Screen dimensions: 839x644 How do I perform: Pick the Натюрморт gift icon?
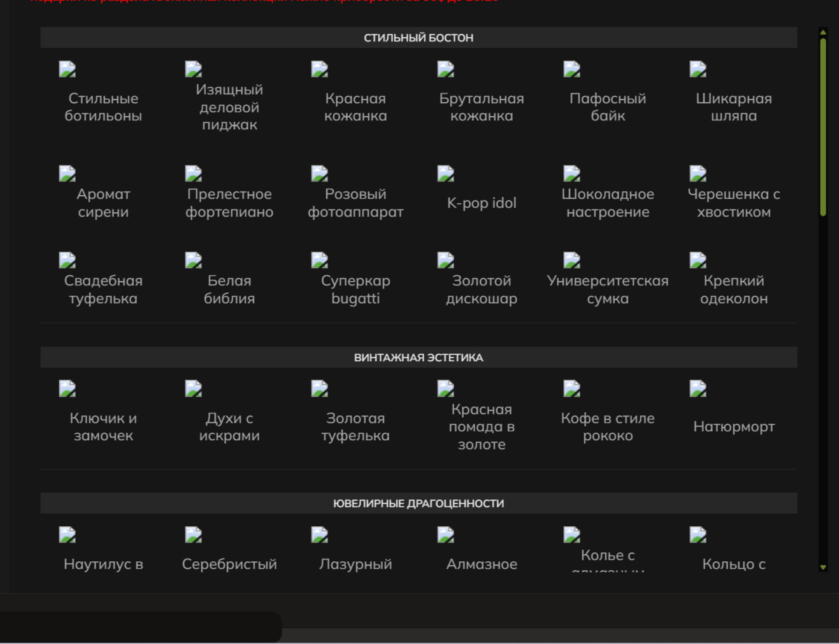tap(698, 389)
